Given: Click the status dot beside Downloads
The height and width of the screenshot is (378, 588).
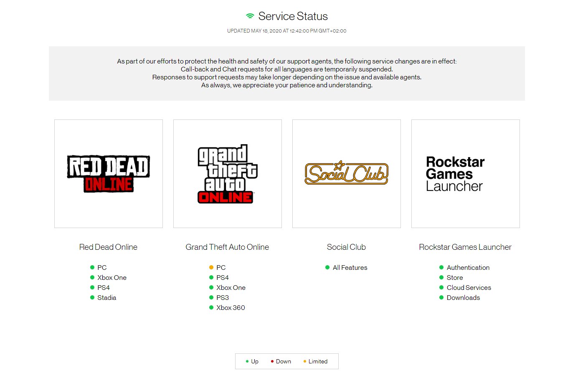Looking at the screenshot, I should pyautogui.click(x=441, y=297).
